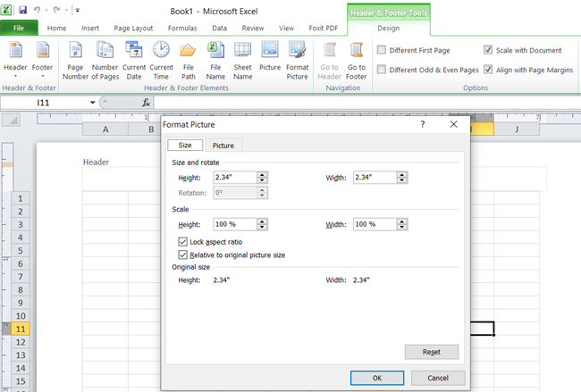This screenshot has height=392, width=581.
Task: Insert File Path element
Action: click(x=189, y=59)
